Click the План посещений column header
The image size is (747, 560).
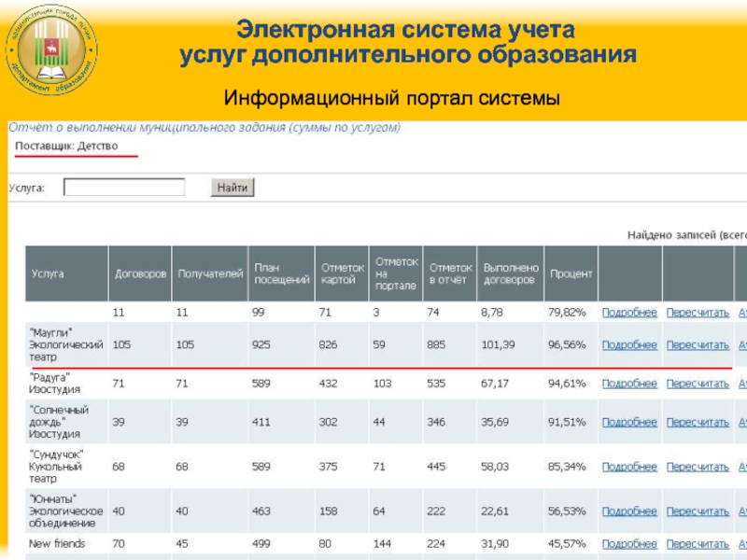(280, 273)
